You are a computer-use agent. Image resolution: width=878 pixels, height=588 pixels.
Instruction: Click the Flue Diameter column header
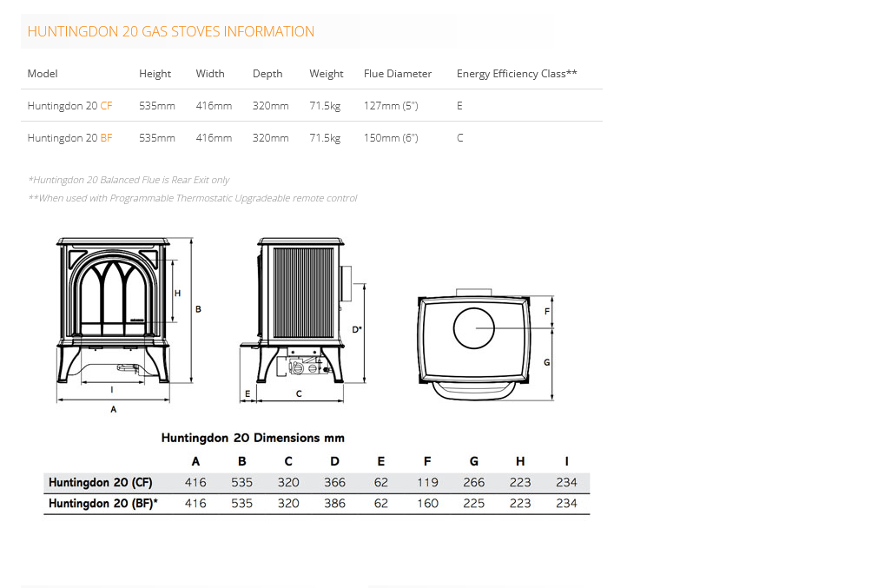coord(397,74)
